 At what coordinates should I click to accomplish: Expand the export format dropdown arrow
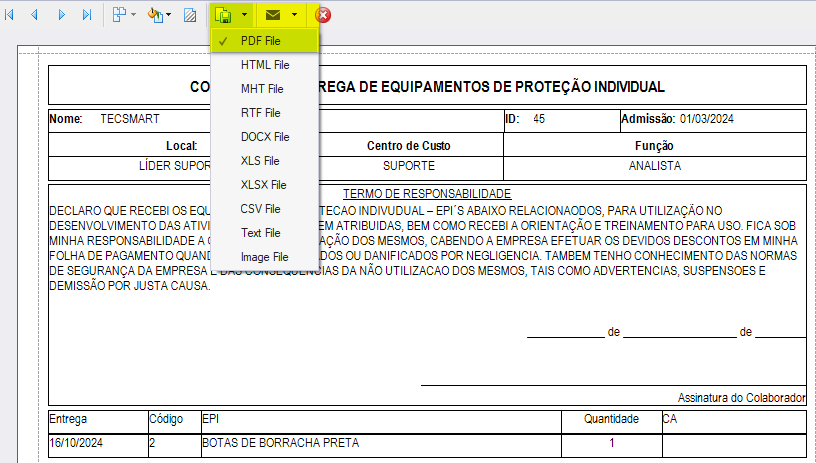click(x=244, y=15)
